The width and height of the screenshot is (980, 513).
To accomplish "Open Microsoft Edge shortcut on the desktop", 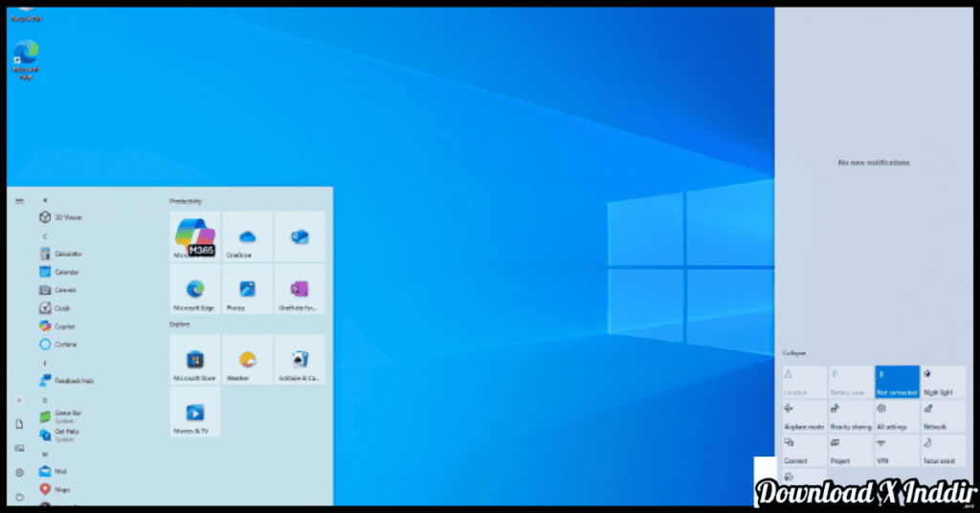I will 26,60.
